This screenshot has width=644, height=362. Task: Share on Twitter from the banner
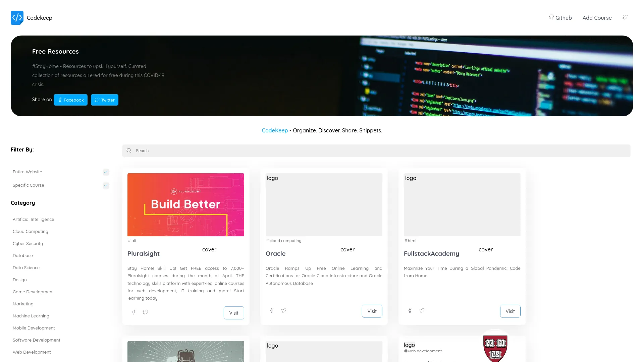tap(105, 100)
